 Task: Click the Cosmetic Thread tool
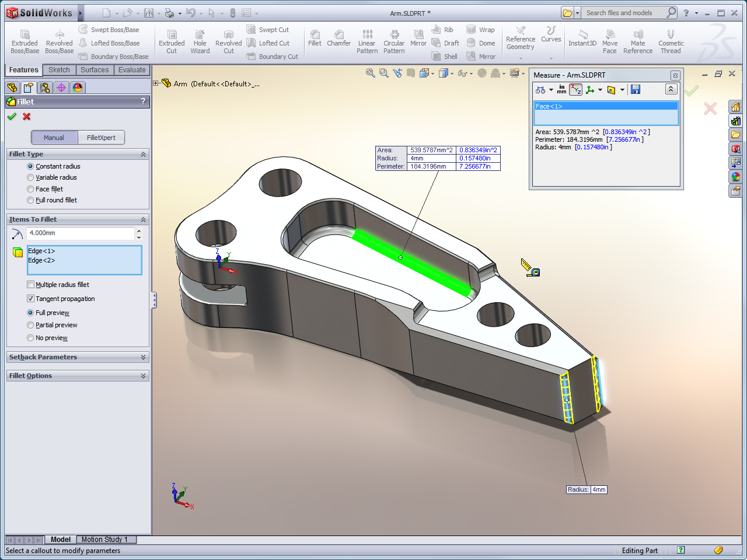tap(671, 42)
